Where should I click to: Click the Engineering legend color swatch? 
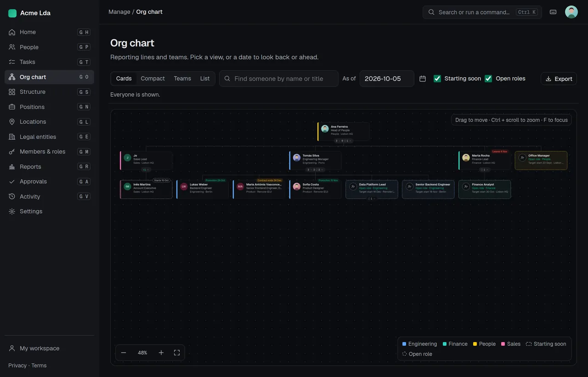pos(404,344)
